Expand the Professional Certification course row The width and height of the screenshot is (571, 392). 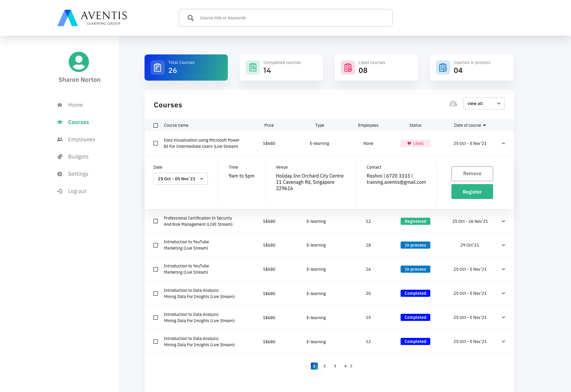click(x=503, y=221)
